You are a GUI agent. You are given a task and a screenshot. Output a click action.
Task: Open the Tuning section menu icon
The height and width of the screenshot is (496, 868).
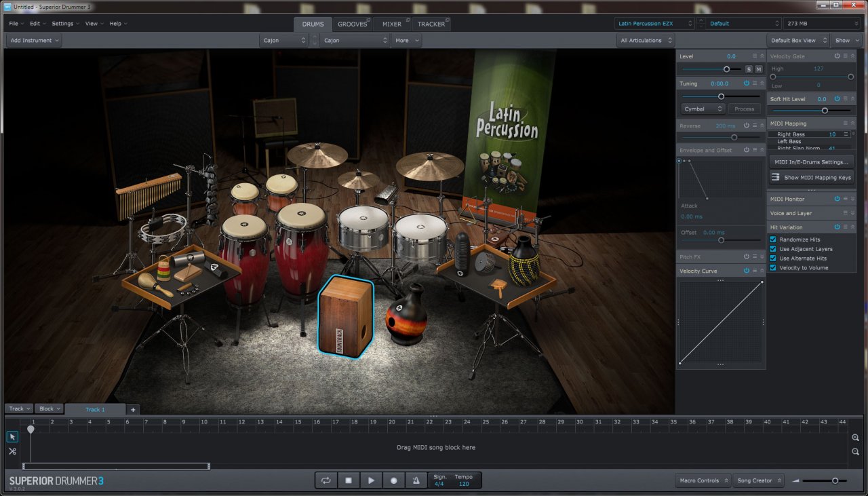click(754, 83)
